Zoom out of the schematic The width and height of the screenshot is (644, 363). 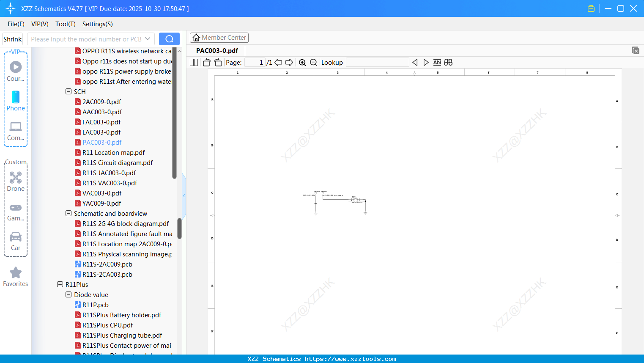314,63
